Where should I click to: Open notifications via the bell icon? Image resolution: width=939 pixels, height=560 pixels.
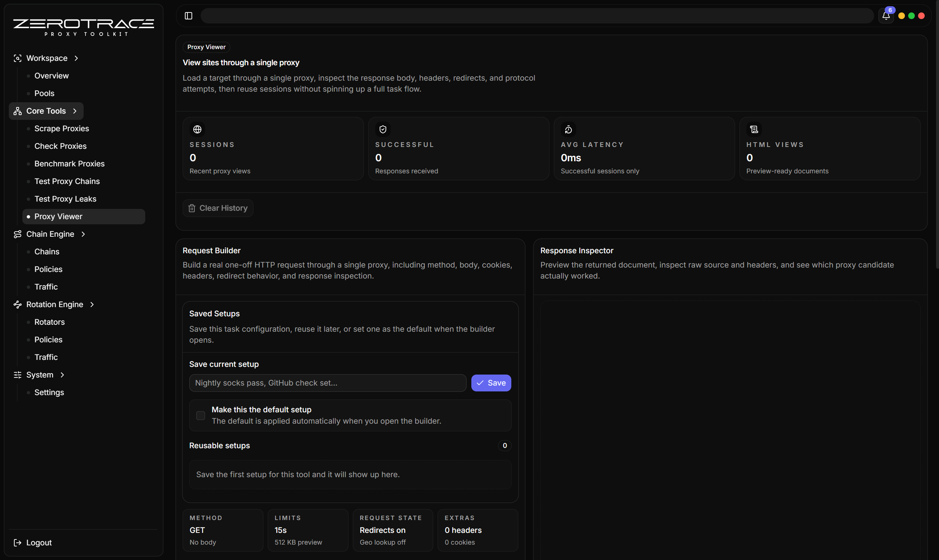tap(886, 16)
